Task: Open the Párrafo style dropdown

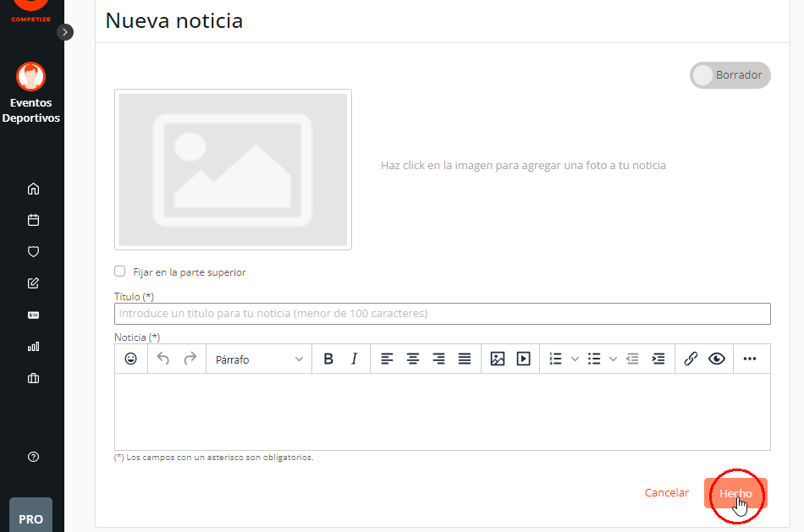Action: pos(258,359)
